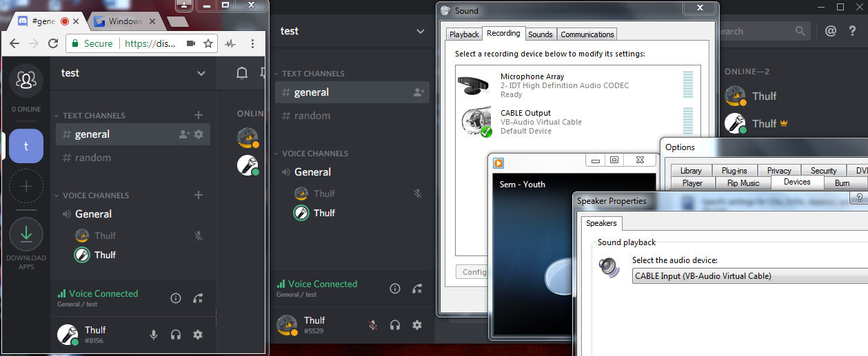Open random channel in browser Discord
Screen dimensions: 868x356
click(133, 158)
